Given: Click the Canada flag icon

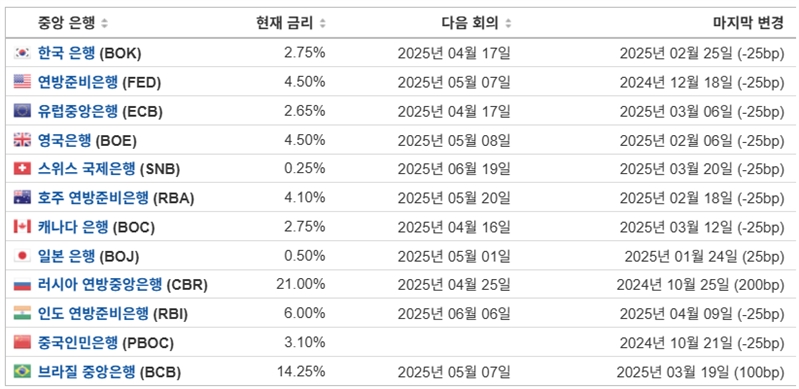Looking at the screenshot, I should (22, 226).
